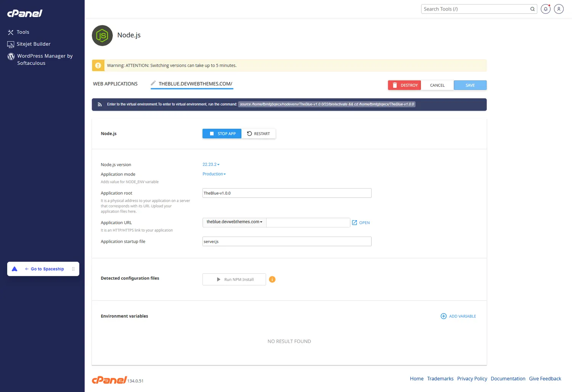Open the theblue.devwebthemes.com domain dropdown
Screen dimensions: 572x392
tap(234, 222)
